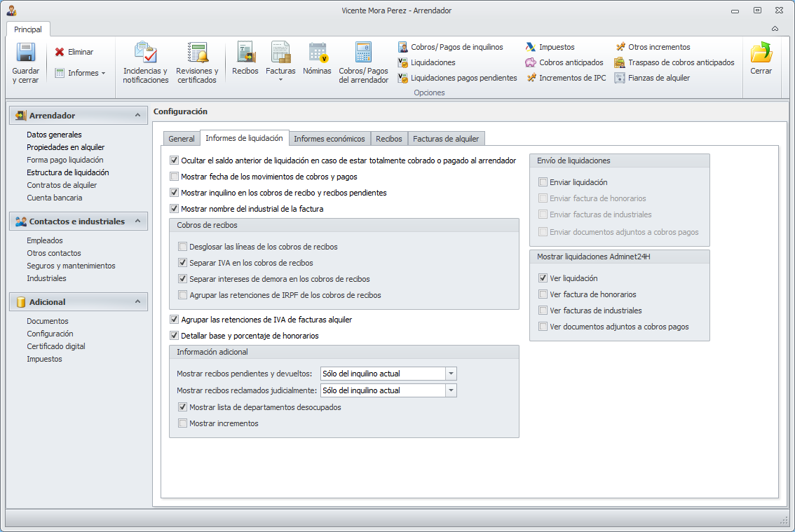795x532 pixels.
Task: Click the Adicional panel cylinder icon
Action: pyautogui.click(x=21, y=302)
